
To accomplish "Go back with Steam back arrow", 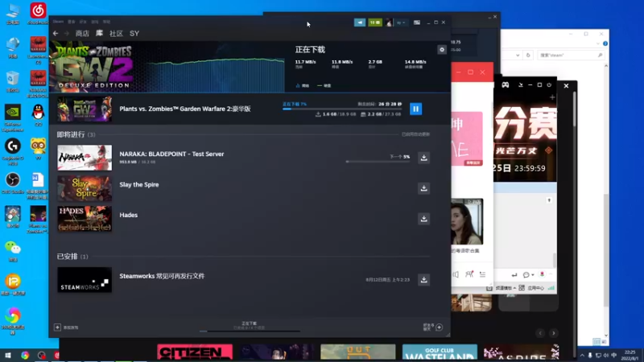I will tap(56, 33).
